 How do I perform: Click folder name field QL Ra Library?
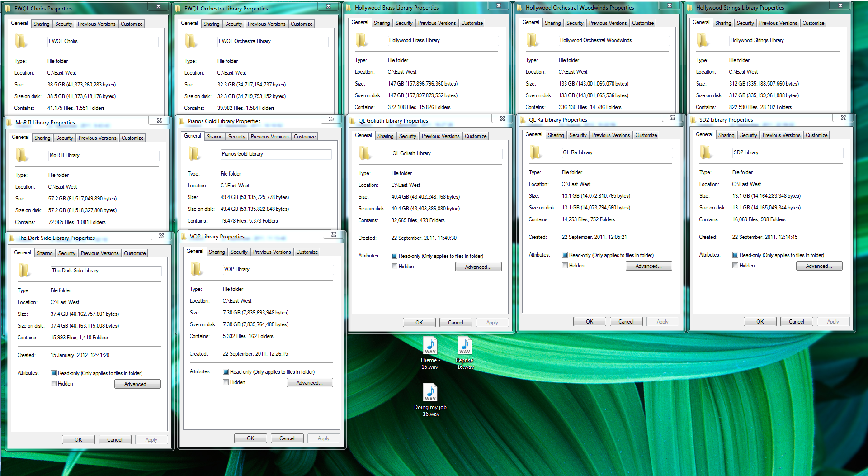tap(617, 152)
